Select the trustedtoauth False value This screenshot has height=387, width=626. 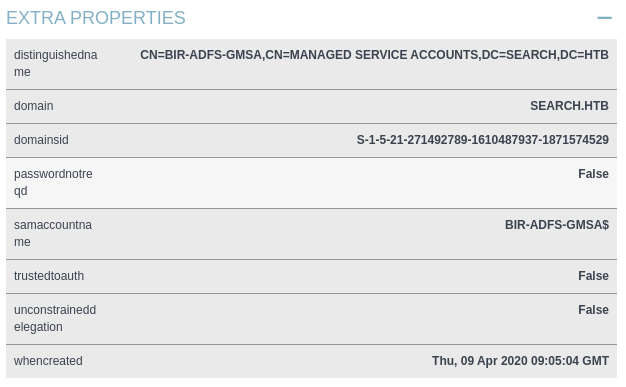pyautogui.click(x=593, y=276)
